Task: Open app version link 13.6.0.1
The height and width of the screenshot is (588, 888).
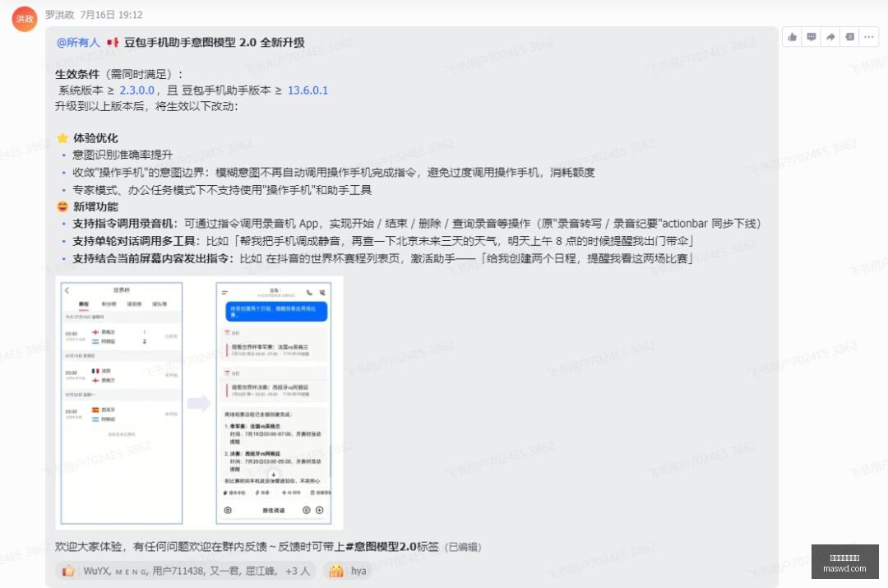Action: coord(308,90)
